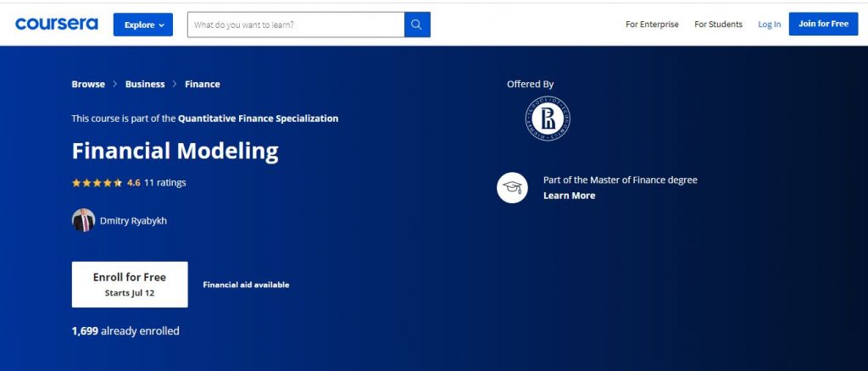Image resolution: width=868 pixels, height=371 pixels.
Task: Click the graduation cap degree icon
Action: tap(512, 187)
